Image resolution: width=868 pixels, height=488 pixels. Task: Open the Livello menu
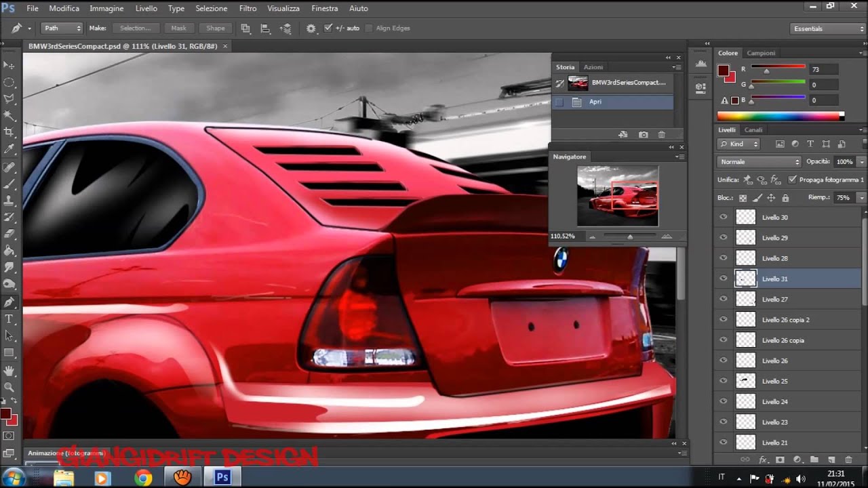[146, 8]
